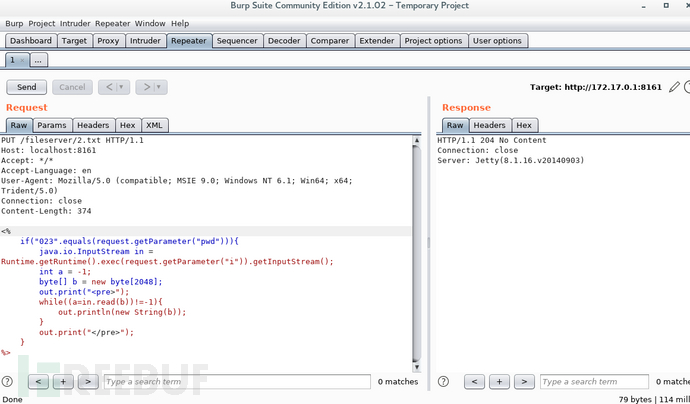
Task: Switch to the Sequencer tab
Action: coord(237,41)
